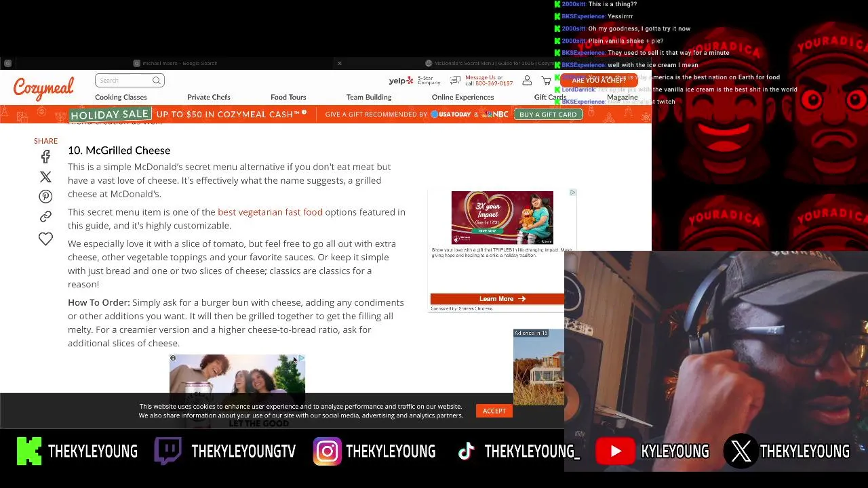Click the KYLEYOUNG YouTube handle text

point(675,451)
